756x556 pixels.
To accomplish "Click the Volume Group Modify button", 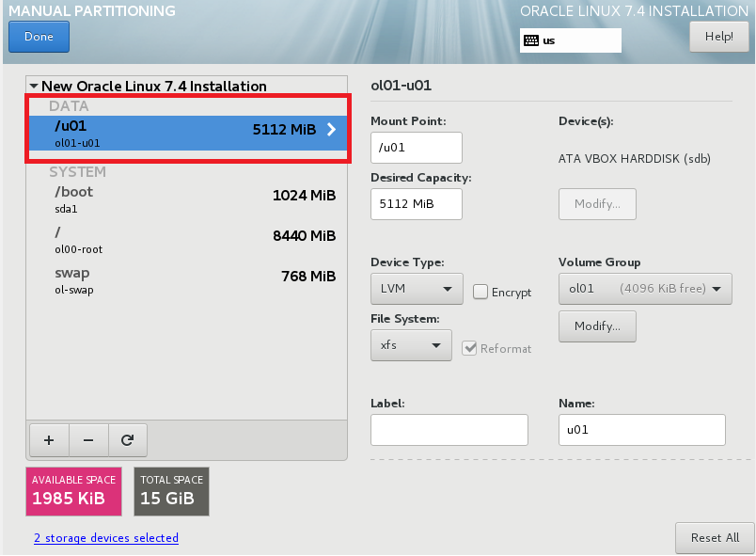I will click(597, 326).
